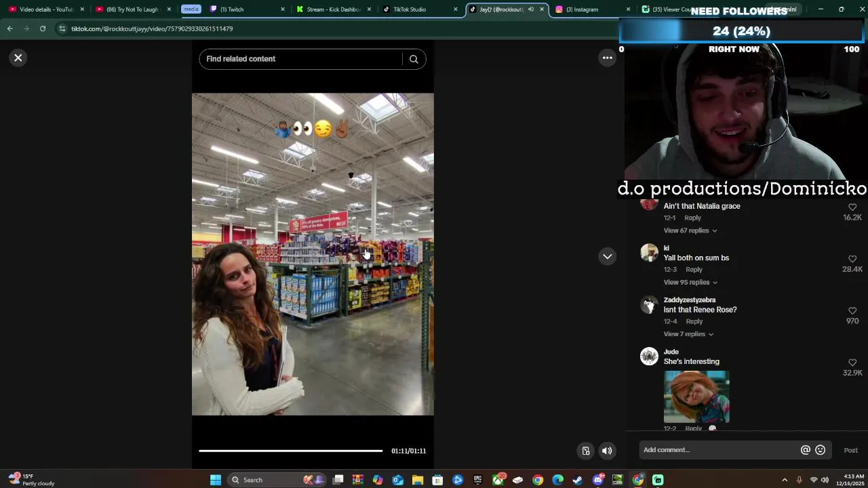Like Jude's 'She's interesting' comment

[852, 363]
